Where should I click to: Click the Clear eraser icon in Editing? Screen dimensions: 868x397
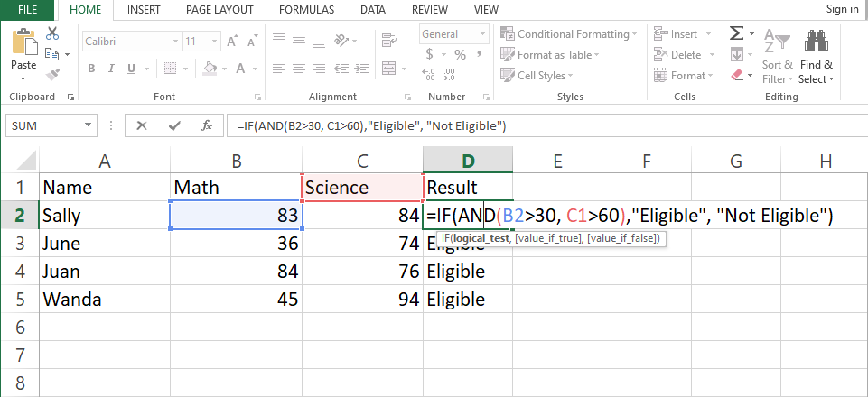point(736,75)
